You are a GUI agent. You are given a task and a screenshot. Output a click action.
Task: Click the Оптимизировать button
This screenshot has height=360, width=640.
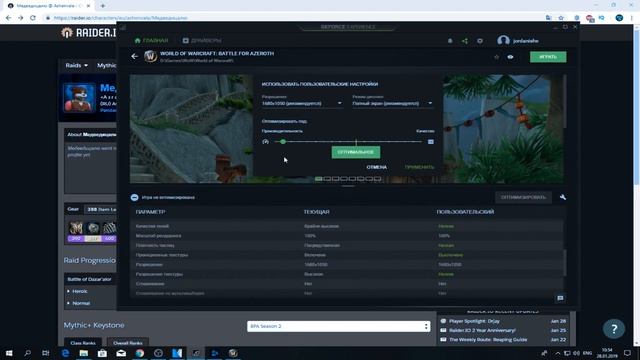coord(523,197)
